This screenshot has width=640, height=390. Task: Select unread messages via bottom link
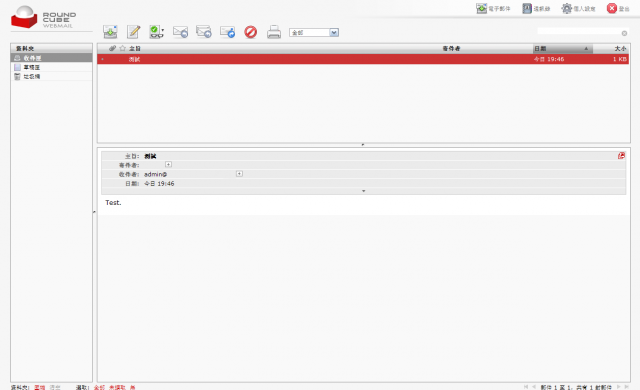(117, 387)
